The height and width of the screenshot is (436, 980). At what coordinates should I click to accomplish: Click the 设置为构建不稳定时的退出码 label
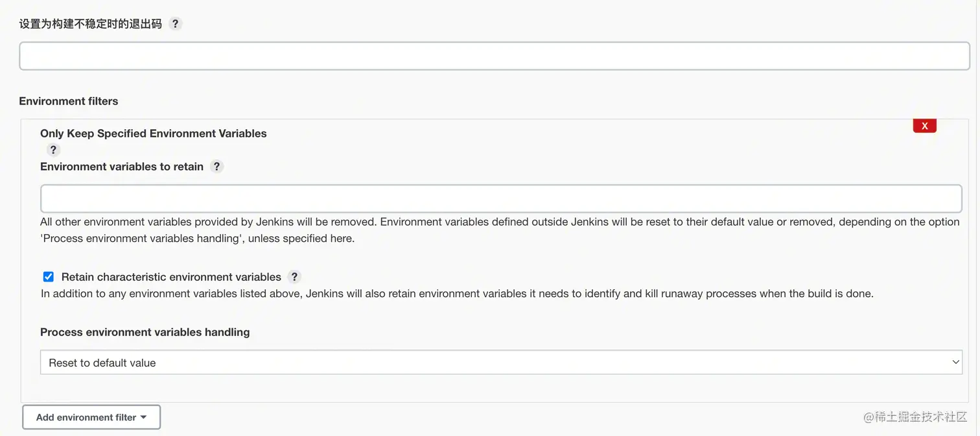[x=91, y=24]
